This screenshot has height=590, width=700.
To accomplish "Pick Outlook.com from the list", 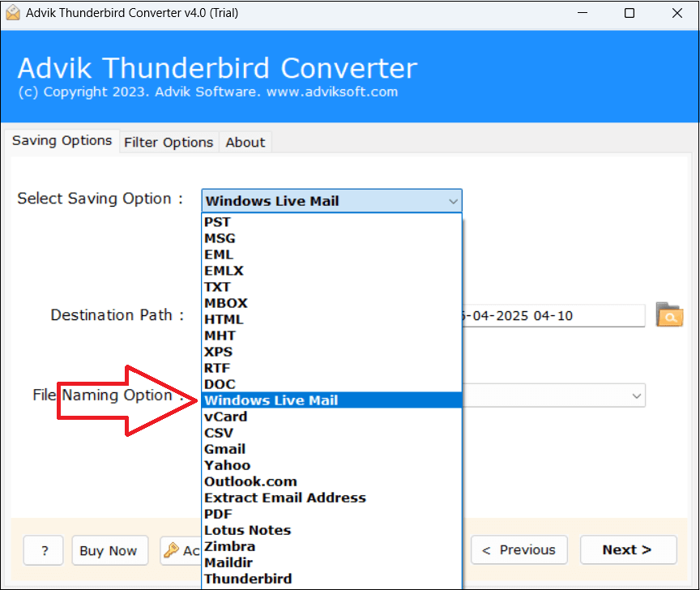I will click(331, 481).
